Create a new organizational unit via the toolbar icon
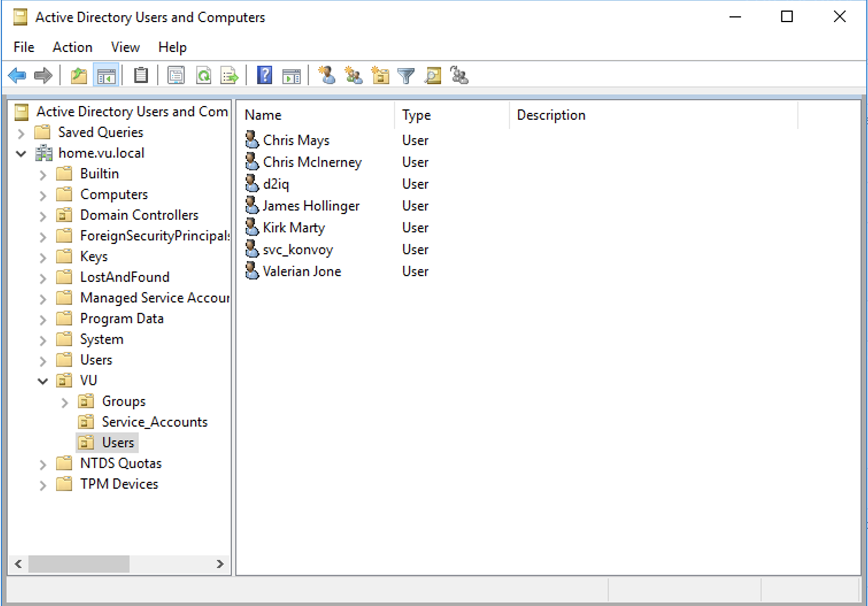The image size is (868, 606). click(380, 75)
